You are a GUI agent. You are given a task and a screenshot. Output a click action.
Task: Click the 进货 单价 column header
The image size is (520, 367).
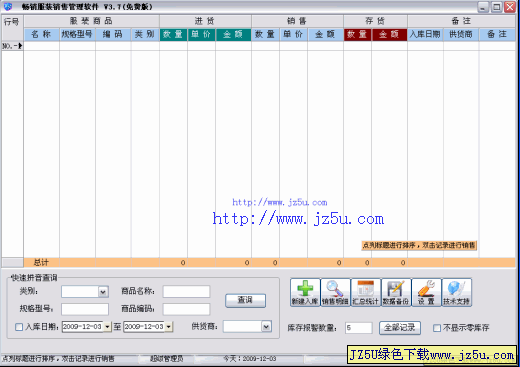pyautogui.click(x=201, y=34)
